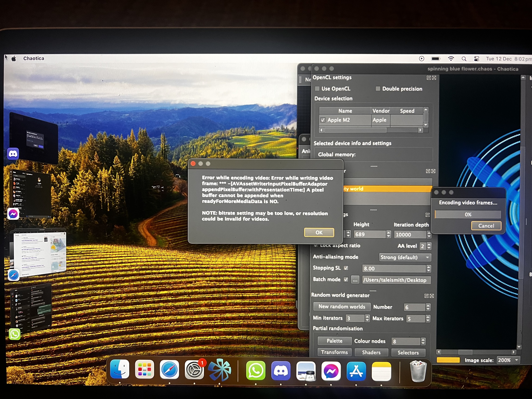Screen dimensions: 532x399
Task: Click the batch mode browse button
Action: point(355,280)
